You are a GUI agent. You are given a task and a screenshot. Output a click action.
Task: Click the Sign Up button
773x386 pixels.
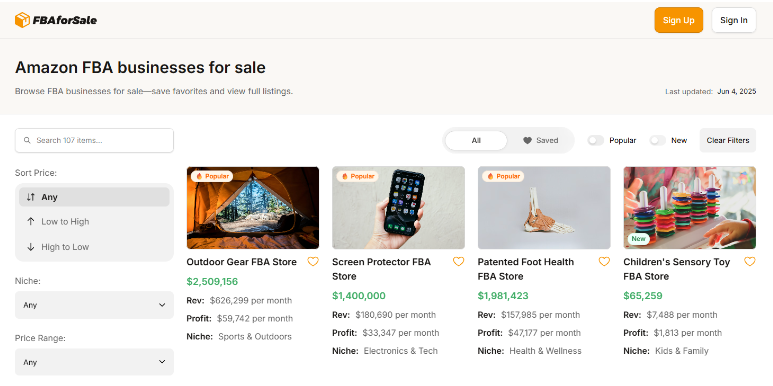[679, 20]
